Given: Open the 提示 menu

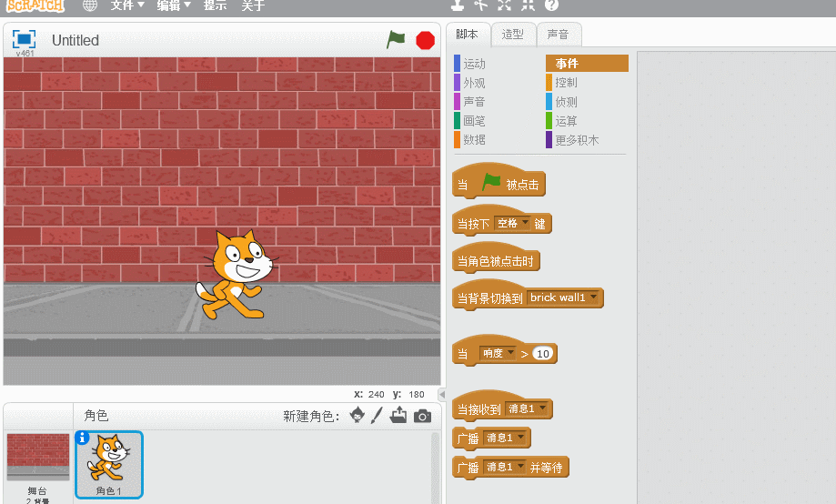Looking at the screenshot, I should point(216,5).
